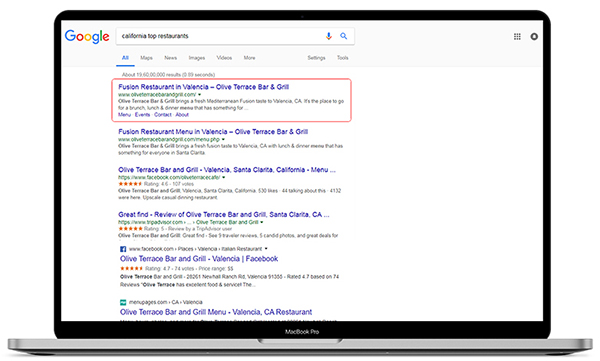Open Olive Terrace Valencia | Facebook result
The width and height of the screenshot is (600, 361).
click(x=199, y=259)
